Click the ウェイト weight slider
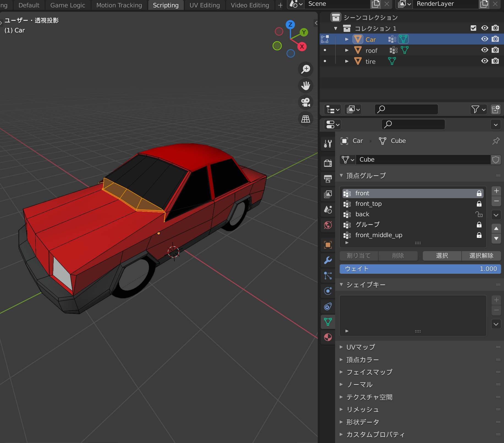The height and width of the screenshot is (443, 504). click(x=420, y=269)
